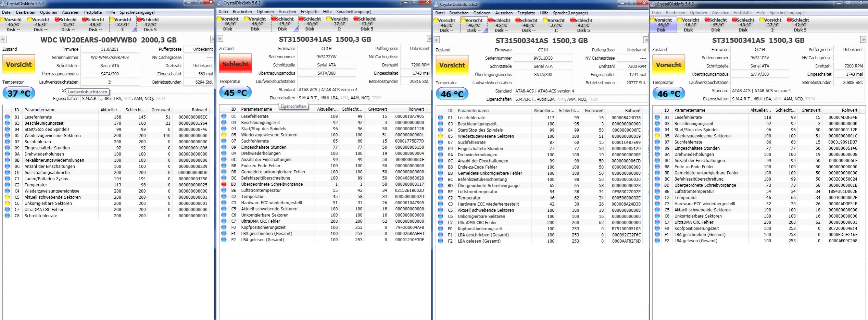Go to previous disk arrow in 9VS11BG8 window
The image size is (868, 320).
pos(437,40)
